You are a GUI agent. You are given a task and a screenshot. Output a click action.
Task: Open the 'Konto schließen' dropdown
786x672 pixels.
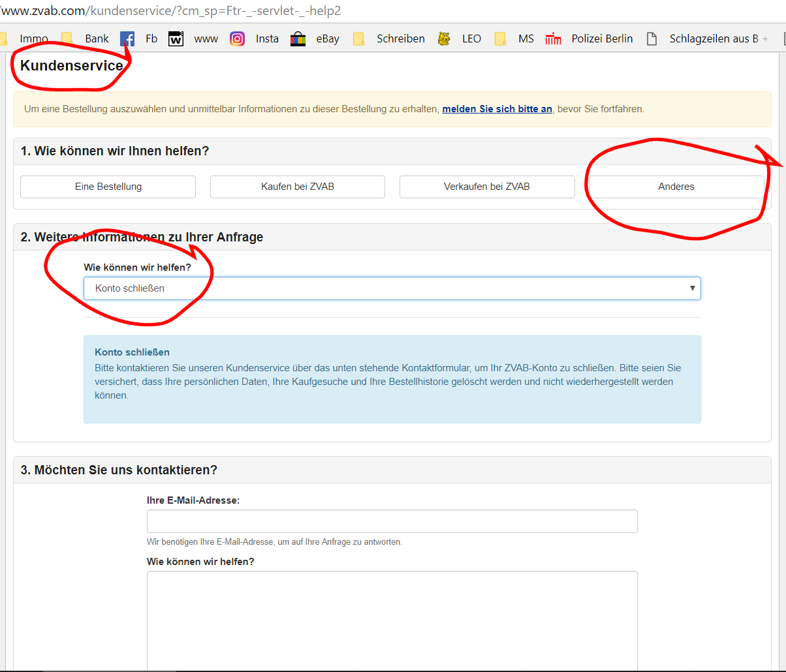tap(392, 288)
